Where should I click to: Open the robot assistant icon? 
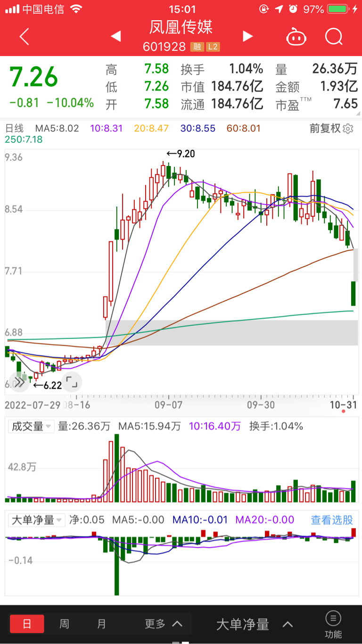[296, 36]
